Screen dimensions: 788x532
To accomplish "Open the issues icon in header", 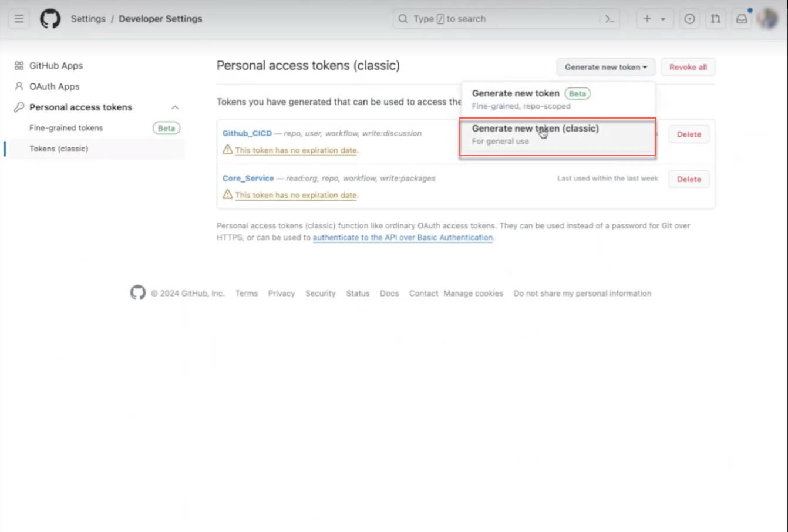I will [689, 19].
